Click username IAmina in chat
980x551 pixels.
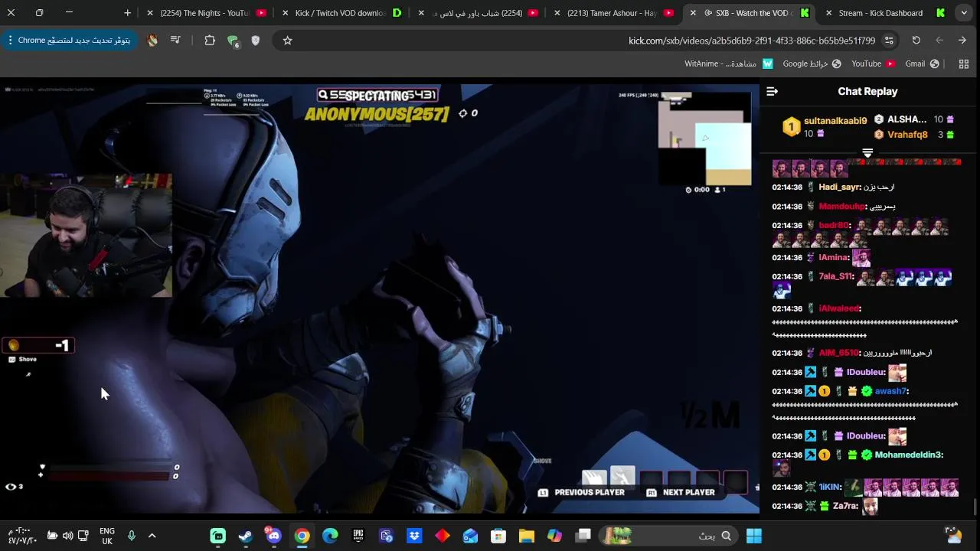[x=833, y=257]
